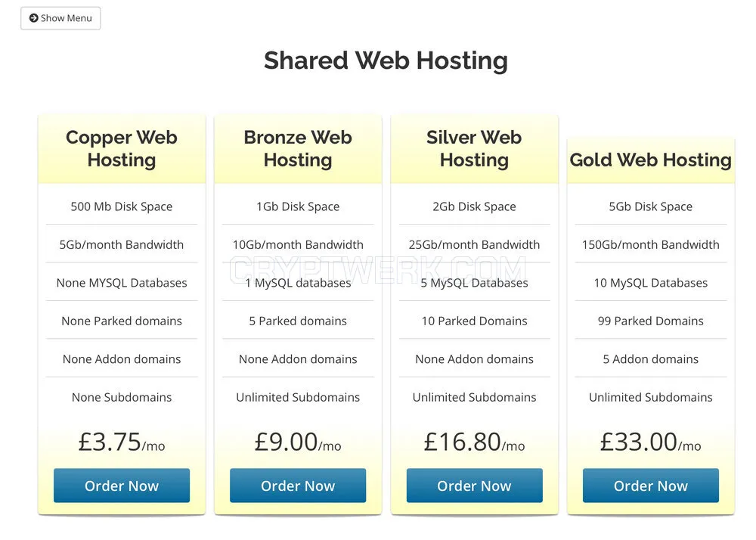Screen dimensions: 756x540
Task: Click the £9.00/mo price
Action: click(298, 442)
